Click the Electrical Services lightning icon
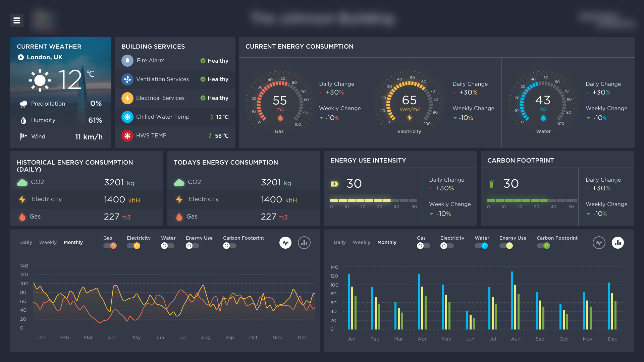Screen dimensions: 644x362 click(x=127, y=98)
